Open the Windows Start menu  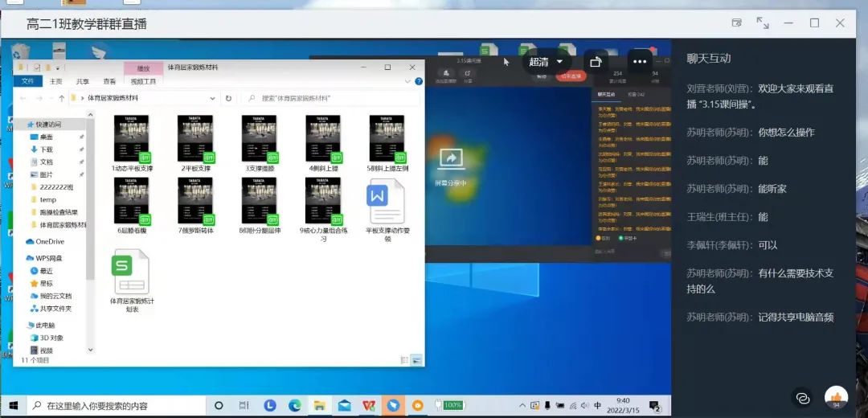click(x=14, y=405)
